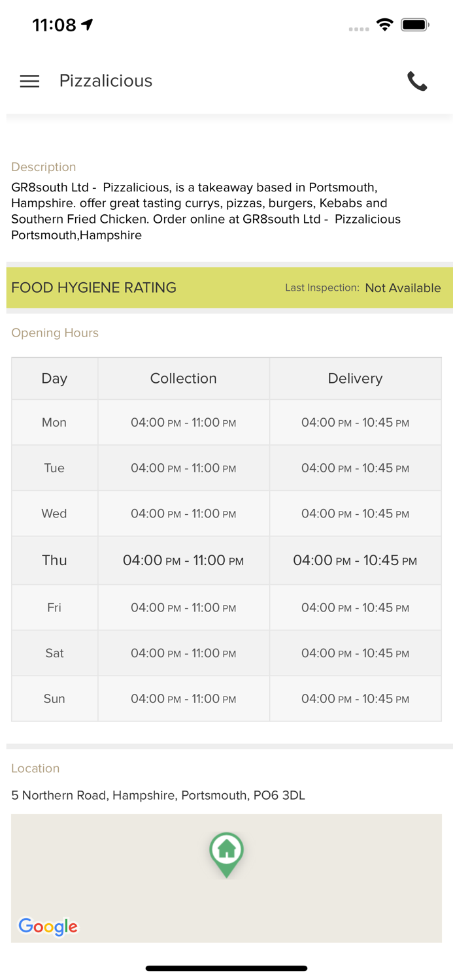Tap the Delivery column header
This screenshot has height=980, width=453.
pyautogui.click(x=356, y=378)
